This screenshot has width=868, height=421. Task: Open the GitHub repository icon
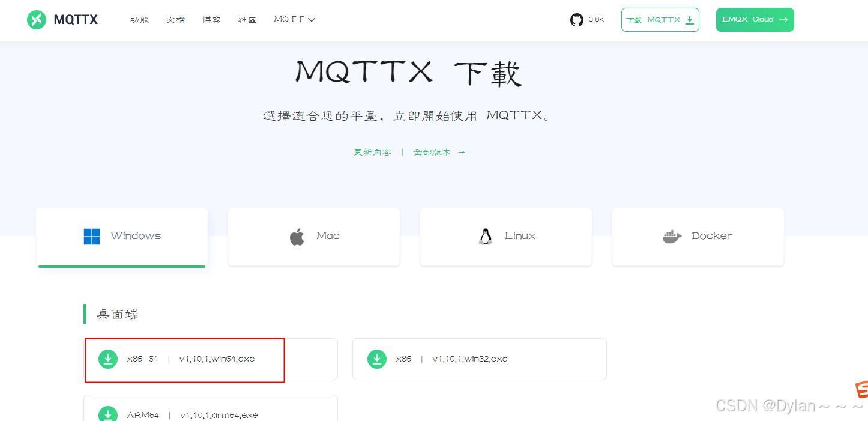coord(577,20)
